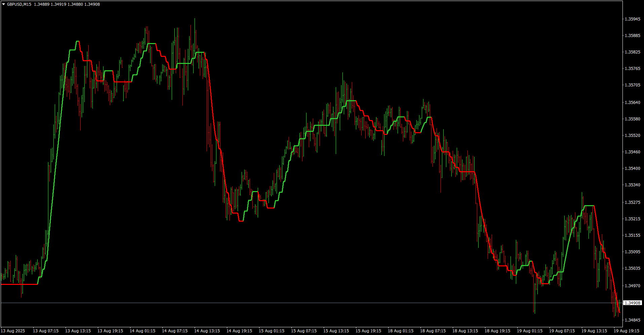Click the 18 Aug 13:15 time label
644x335 pixels.
465,331
